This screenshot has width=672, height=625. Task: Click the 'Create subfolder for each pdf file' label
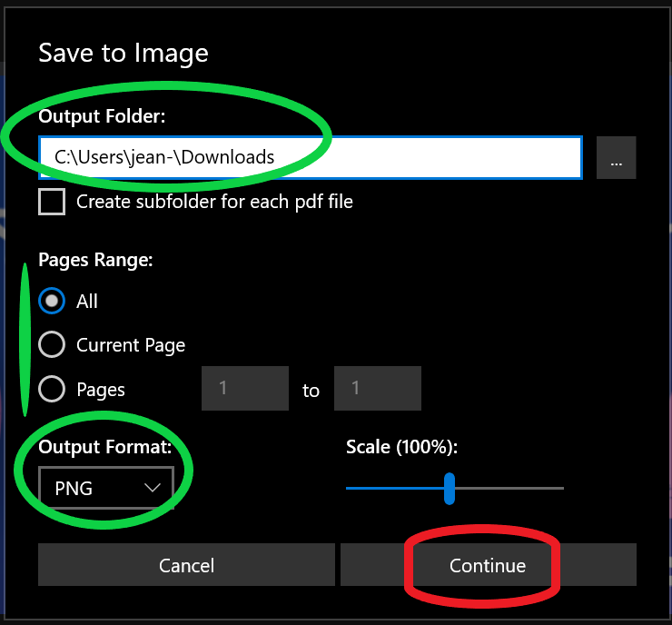(214, 202)
